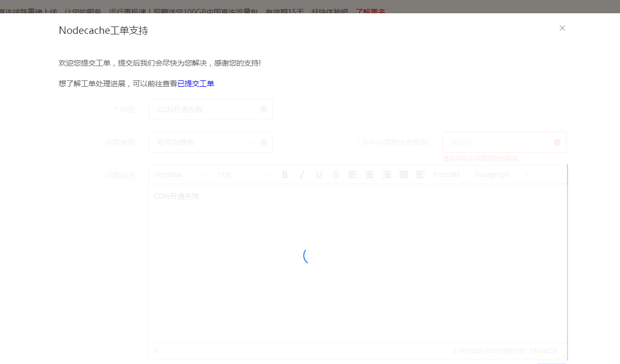This screenshot has height=364, width=620.
Task: Justify text alignment
Action: pos(404,175)
